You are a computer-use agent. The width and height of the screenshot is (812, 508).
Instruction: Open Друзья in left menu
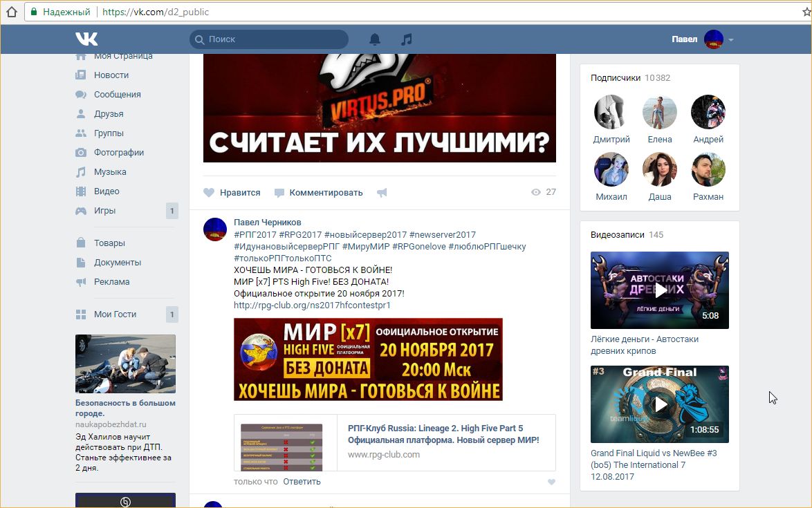click(x=109, y=114)
